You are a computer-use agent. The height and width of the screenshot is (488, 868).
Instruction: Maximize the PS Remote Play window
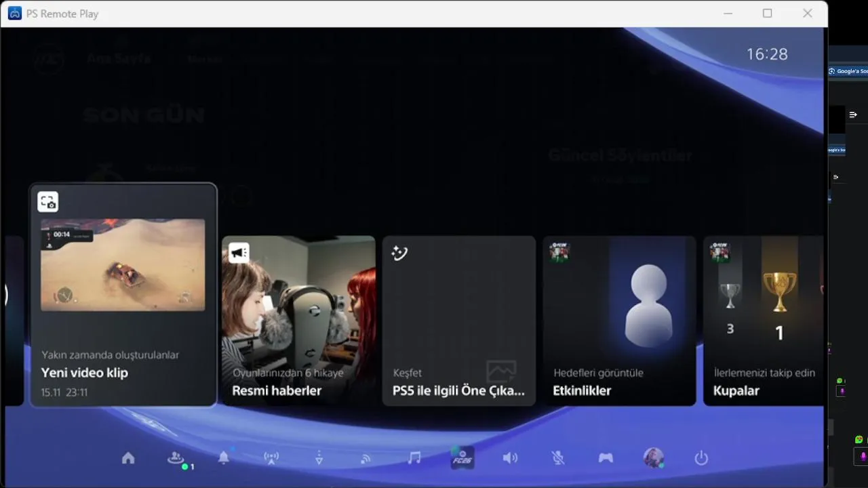[x=767, y=14]
